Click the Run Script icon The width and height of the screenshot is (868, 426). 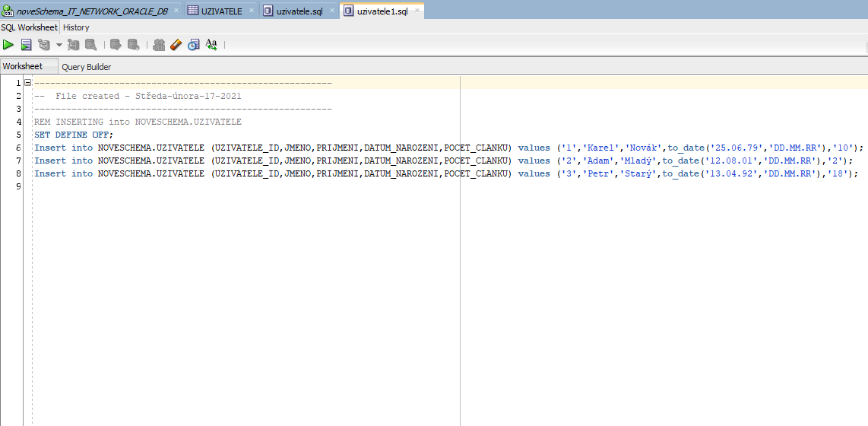(26, 45)
